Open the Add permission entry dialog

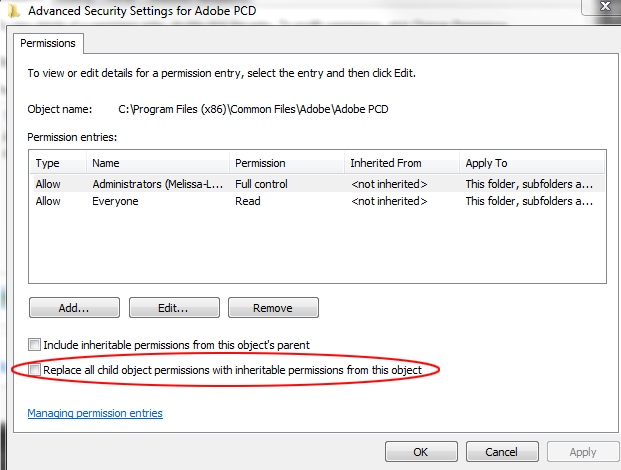(74, 308)
